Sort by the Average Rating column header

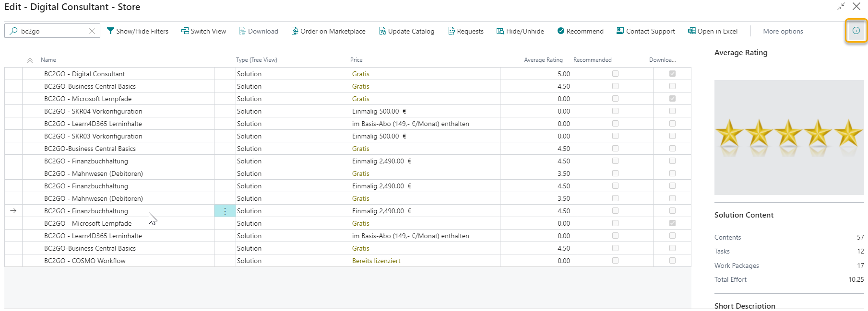click(x=543, y=60)
